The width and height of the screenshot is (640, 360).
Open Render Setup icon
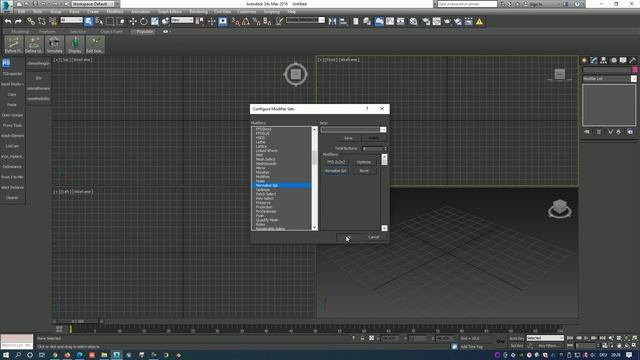click(426, 21)
